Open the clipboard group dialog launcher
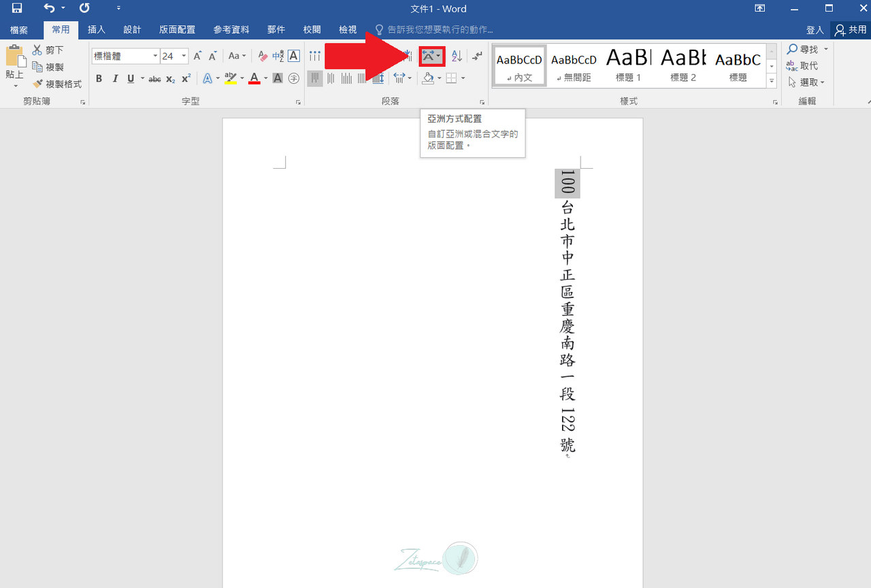Viewport: 871px width, 588px height. pyautogui.click(x=83, y=102)
